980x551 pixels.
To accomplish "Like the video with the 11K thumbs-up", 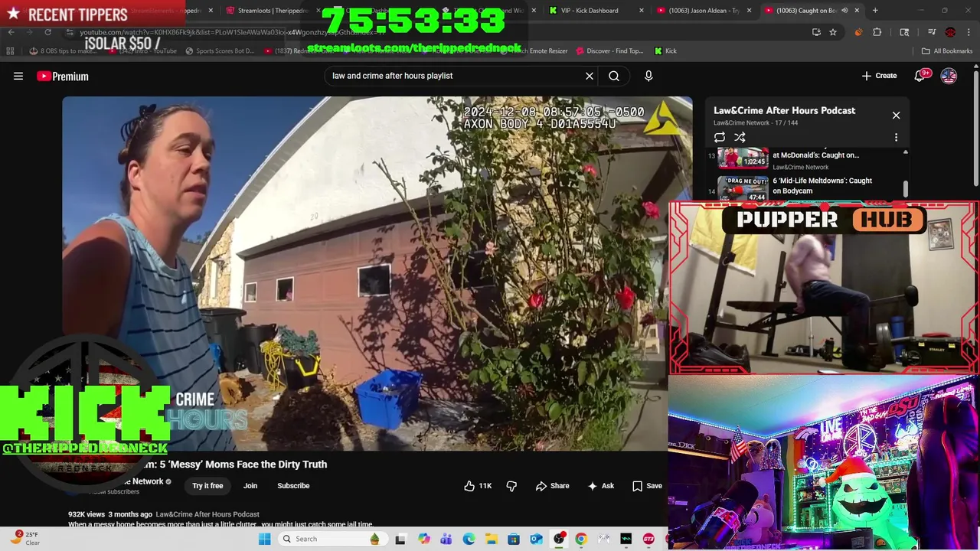I will (478, 486).
